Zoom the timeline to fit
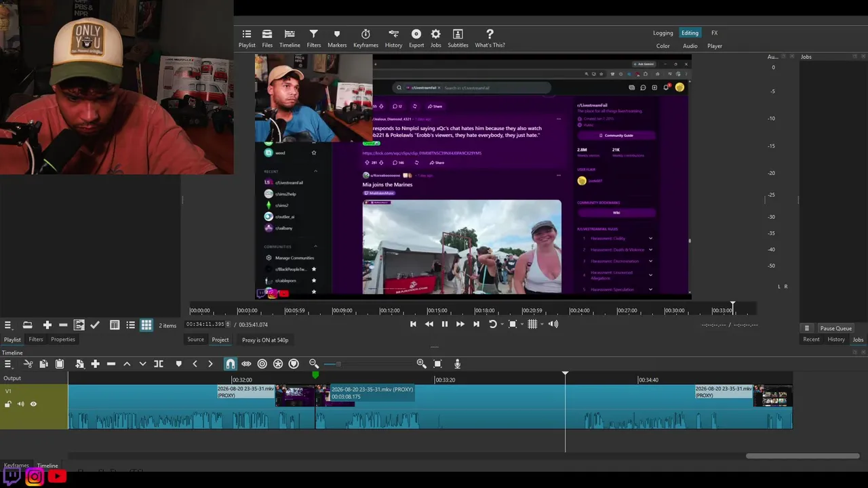 [437, 364]
